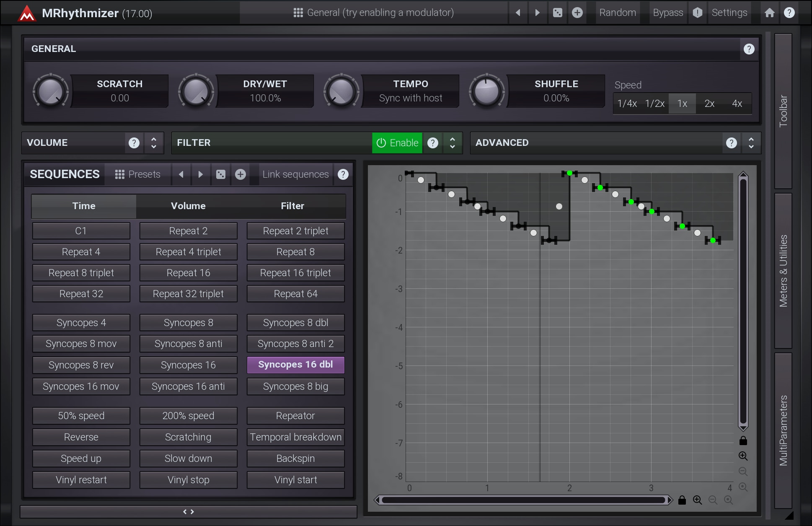Switch to the Volume sequence tab
The image size is (812, 526).
click(188, 206)
